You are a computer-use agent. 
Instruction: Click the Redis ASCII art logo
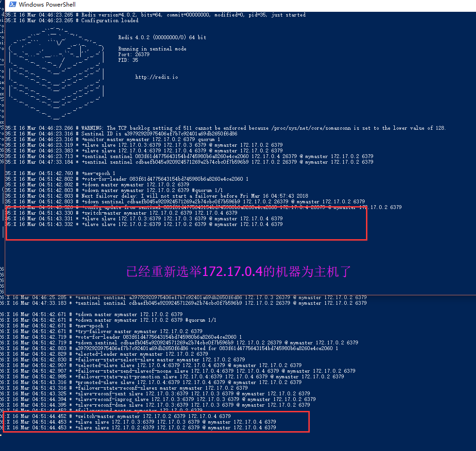point(57,74)
